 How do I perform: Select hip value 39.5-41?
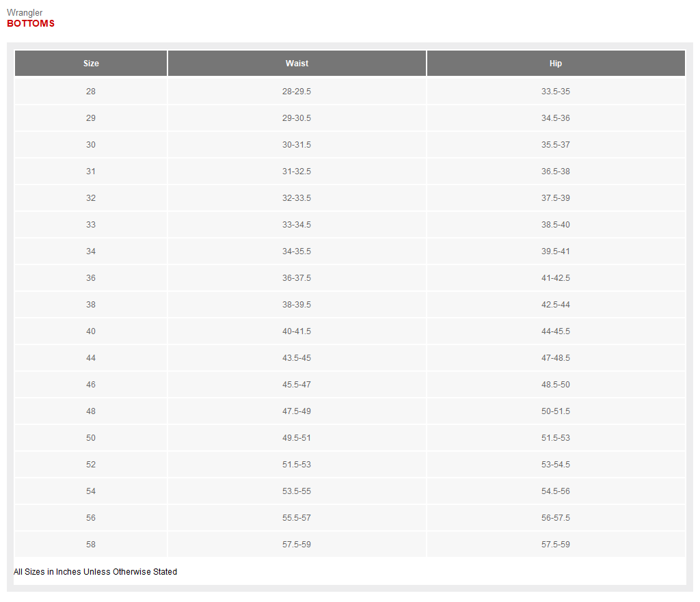tap(556, 251)
